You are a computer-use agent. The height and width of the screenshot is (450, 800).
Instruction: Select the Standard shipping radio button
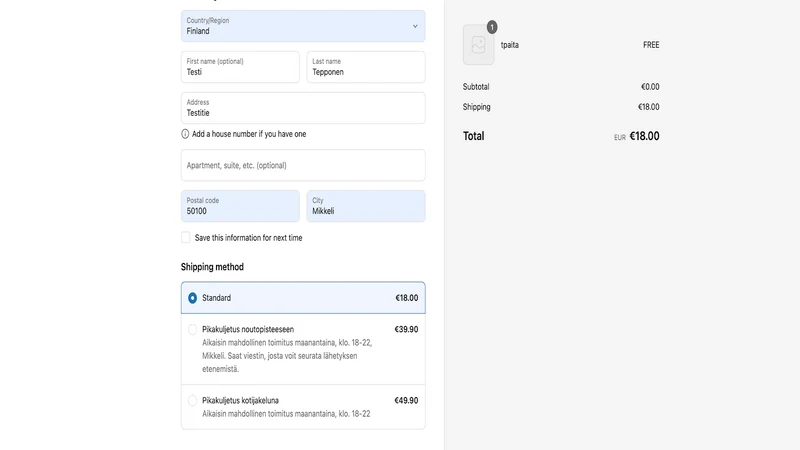pos(192,298)
